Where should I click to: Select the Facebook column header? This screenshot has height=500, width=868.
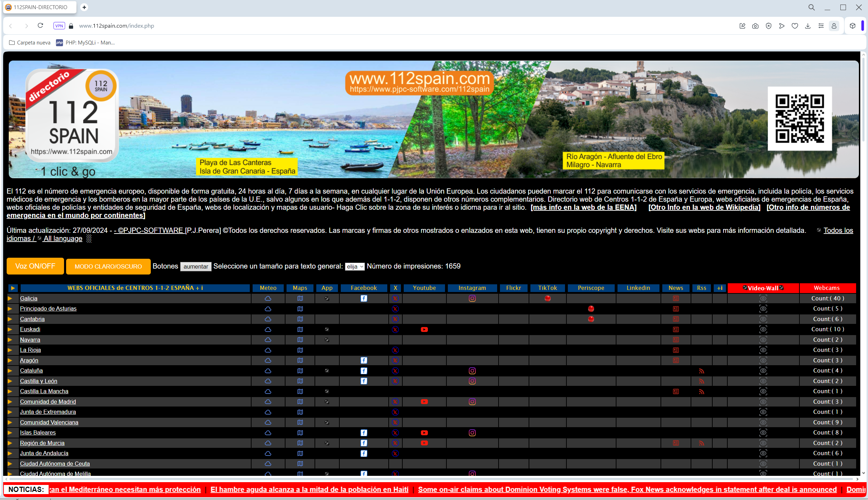(364, 288)
